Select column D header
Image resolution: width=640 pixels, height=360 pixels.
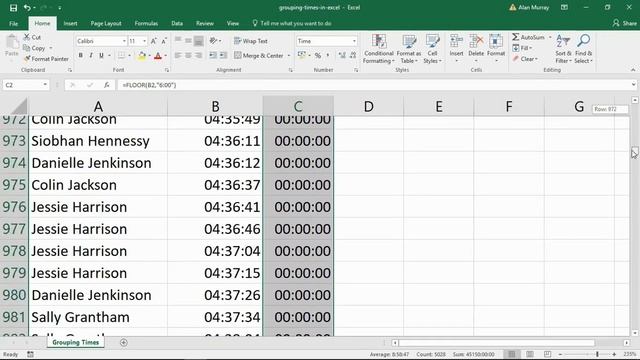tap(369, 107)
